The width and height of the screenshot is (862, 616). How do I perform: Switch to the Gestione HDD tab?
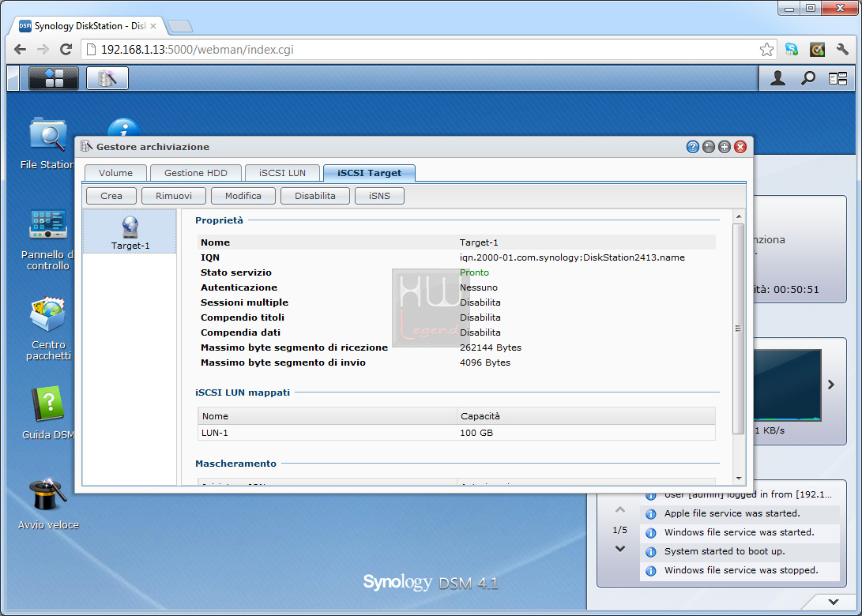[196, 172]
